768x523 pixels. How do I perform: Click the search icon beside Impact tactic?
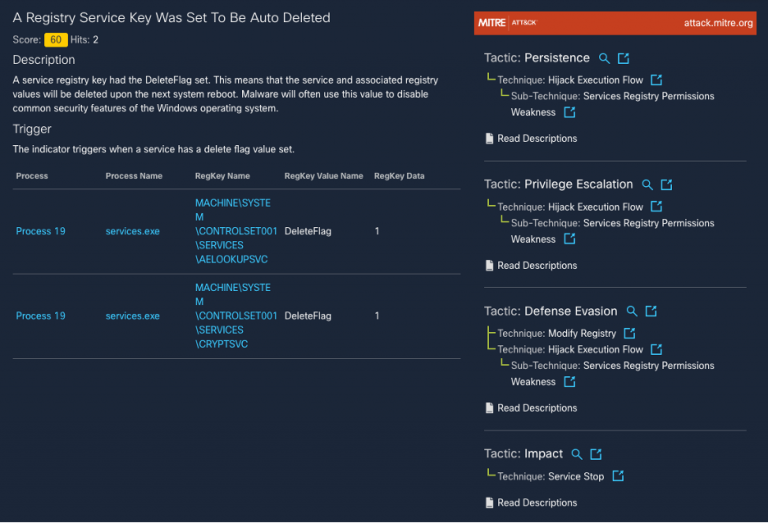click(x=577, y=454)
